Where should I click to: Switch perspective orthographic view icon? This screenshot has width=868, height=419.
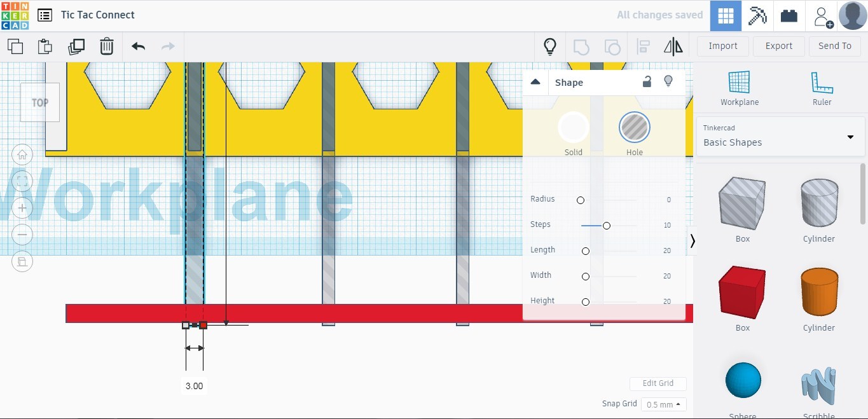coord(22,261)
